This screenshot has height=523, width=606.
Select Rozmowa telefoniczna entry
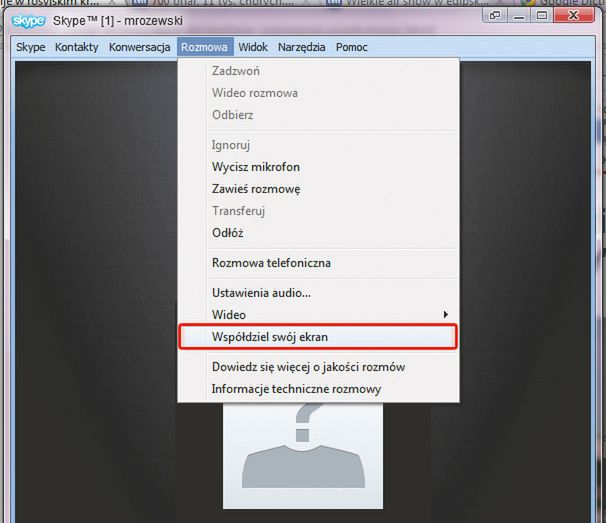pos(318,263)
